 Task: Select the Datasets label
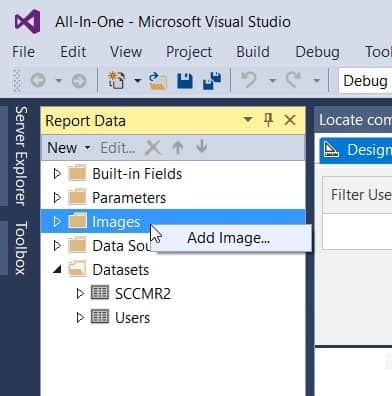(121, 270)
